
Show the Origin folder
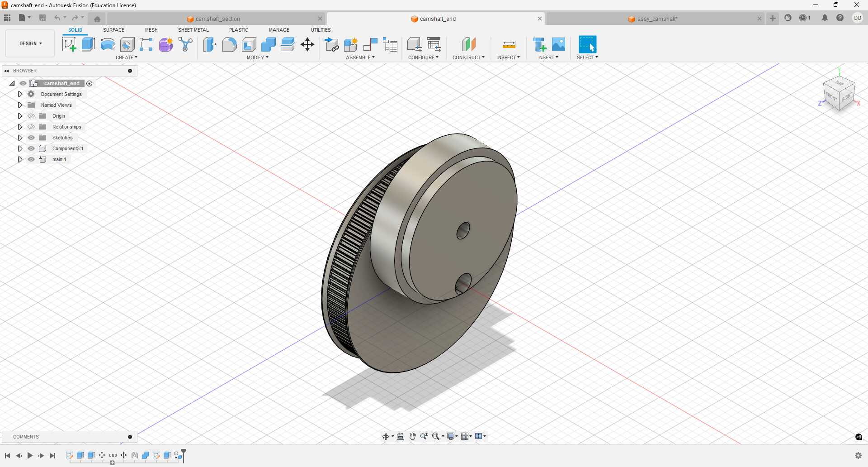(x=31, y=116)
